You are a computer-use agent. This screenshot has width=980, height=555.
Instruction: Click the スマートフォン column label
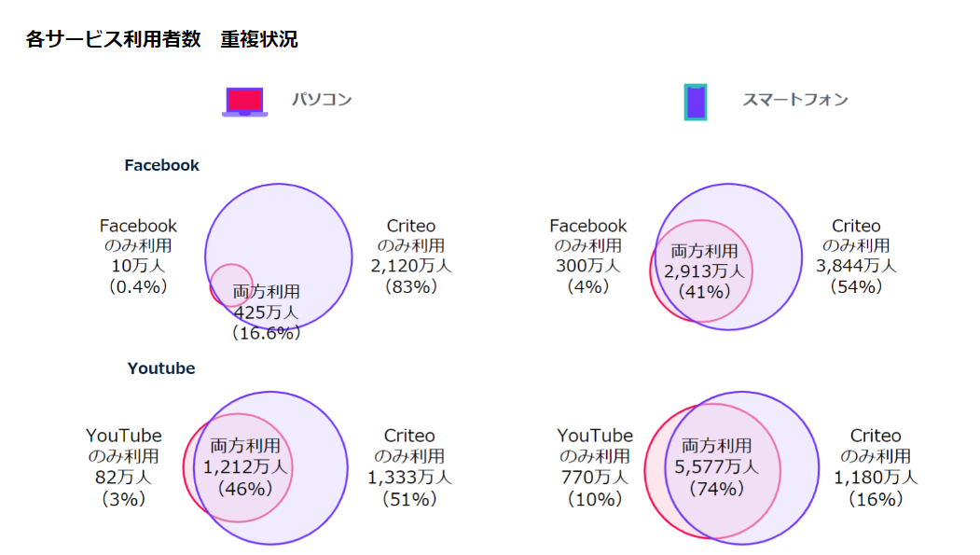[795, 100]
